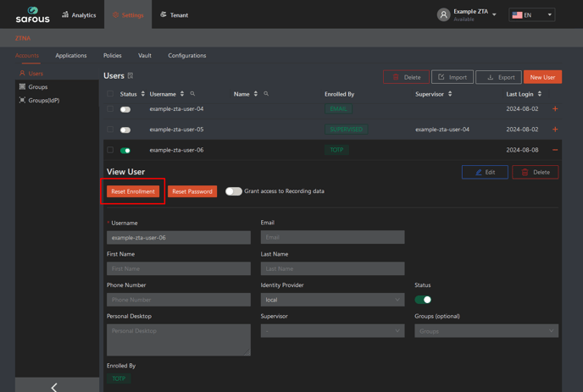
Task: Toggle status switch for example-zta-user-05
Action: pos(125,130)
